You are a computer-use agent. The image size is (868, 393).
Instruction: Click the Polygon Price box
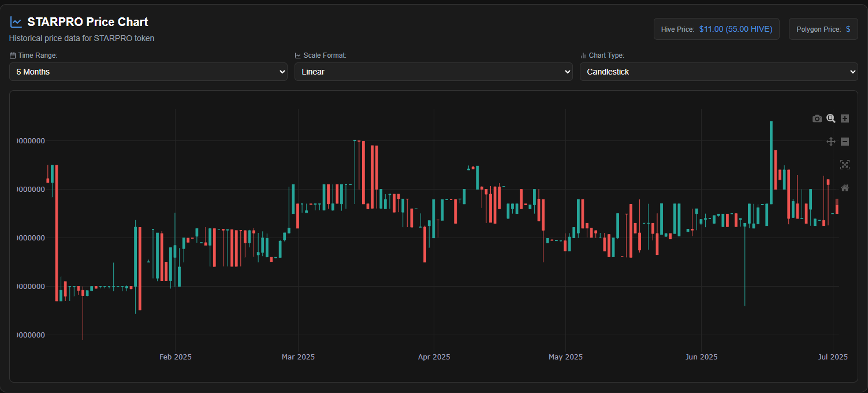824,29
